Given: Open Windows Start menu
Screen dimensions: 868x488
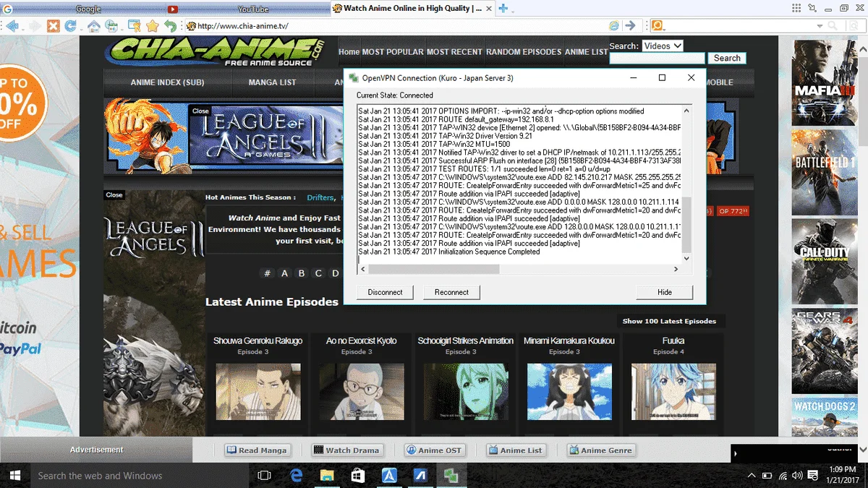Looking at the screenshot, I should (14, 476).
